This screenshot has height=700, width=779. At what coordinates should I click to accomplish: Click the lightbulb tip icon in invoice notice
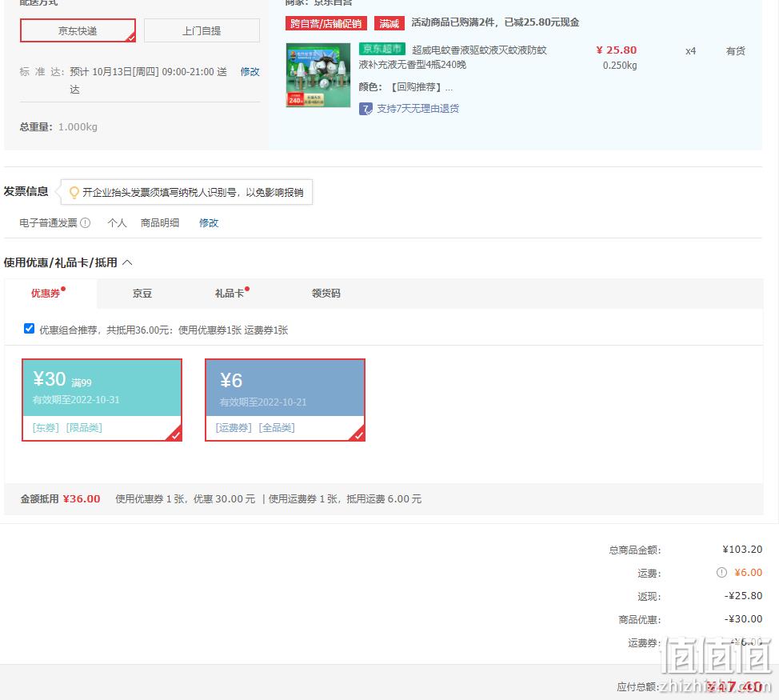74,192
